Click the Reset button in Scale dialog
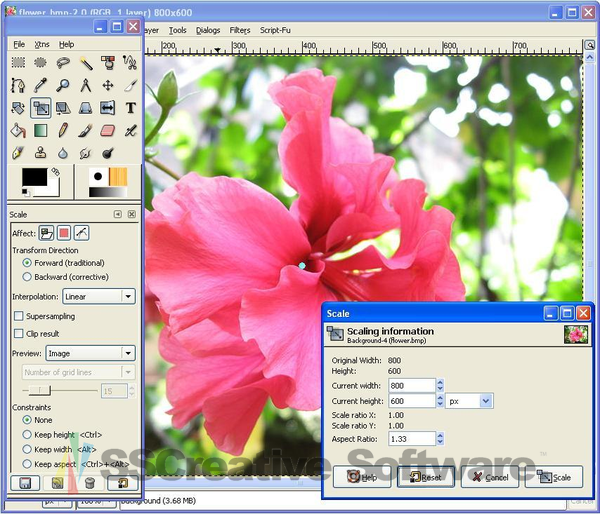The image size is (600, 514). click(x=426, y=477)
